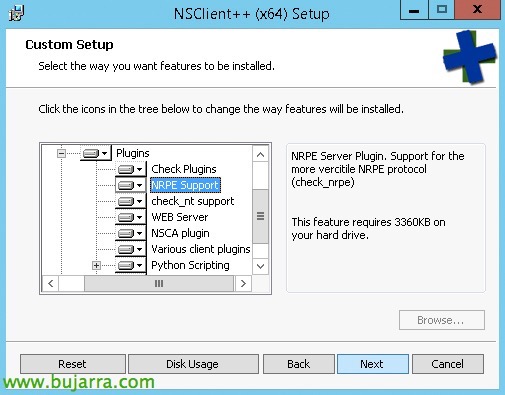Click the horizontal scrollbar thumb
This screenshot has height=395, width=505.
(x=159, y=283)
